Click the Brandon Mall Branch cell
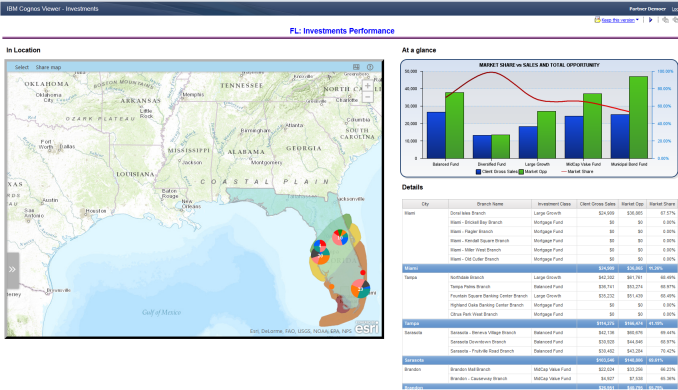The width and height of the screenshot is (678, 390). coord(490,370)
